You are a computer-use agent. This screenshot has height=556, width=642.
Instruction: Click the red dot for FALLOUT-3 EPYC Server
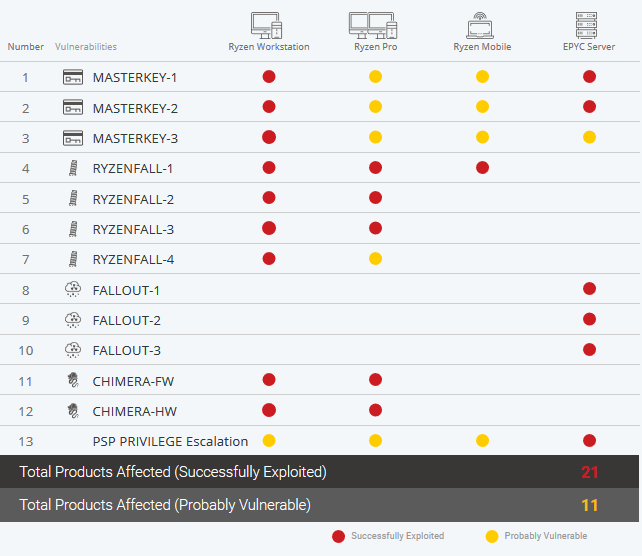click(x=589, y=350)
